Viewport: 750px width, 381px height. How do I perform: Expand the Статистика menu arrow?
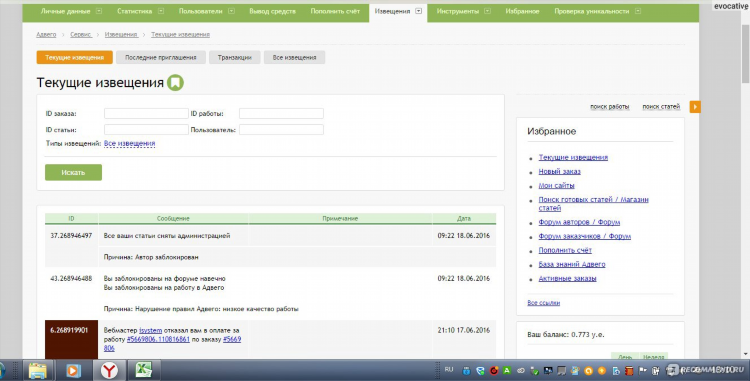click(x=161, y=11)
